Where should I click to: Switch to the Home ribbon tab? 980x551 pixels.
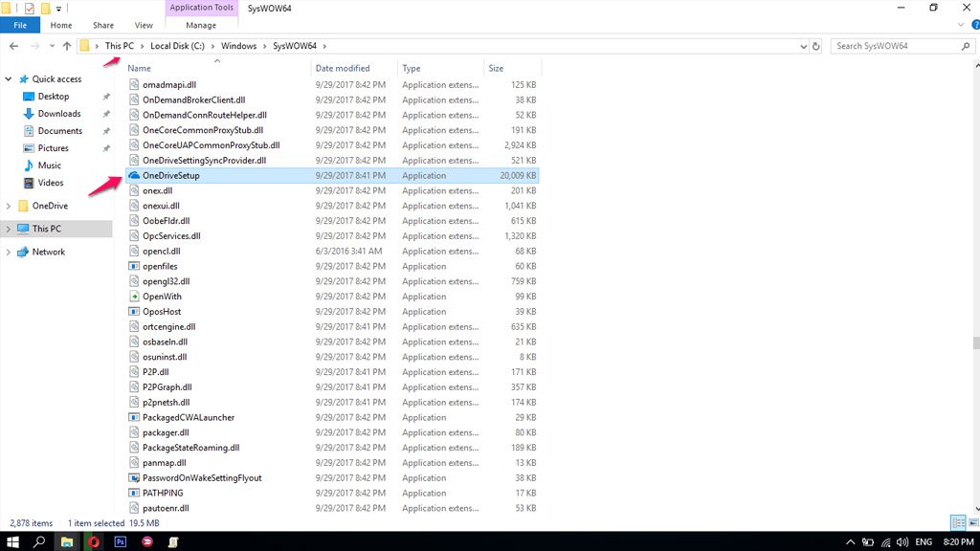pyautogui.click(x=61, y=25)
